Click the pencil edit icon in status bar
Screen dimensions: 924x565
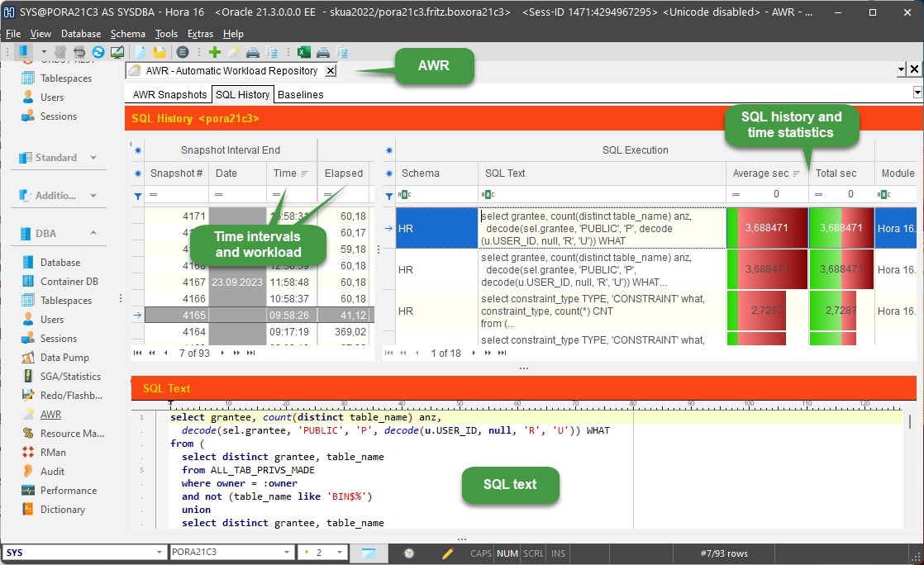[448, 553]
